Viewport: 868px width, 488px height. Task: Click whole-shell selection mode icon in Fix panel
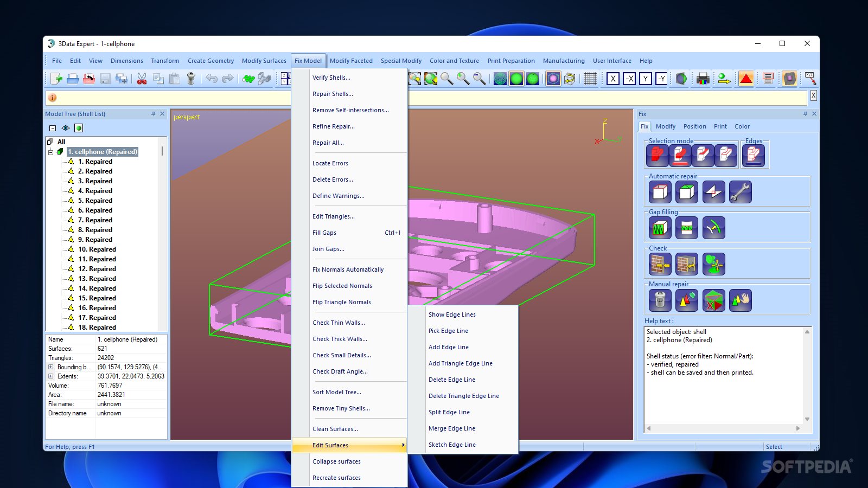657,156
